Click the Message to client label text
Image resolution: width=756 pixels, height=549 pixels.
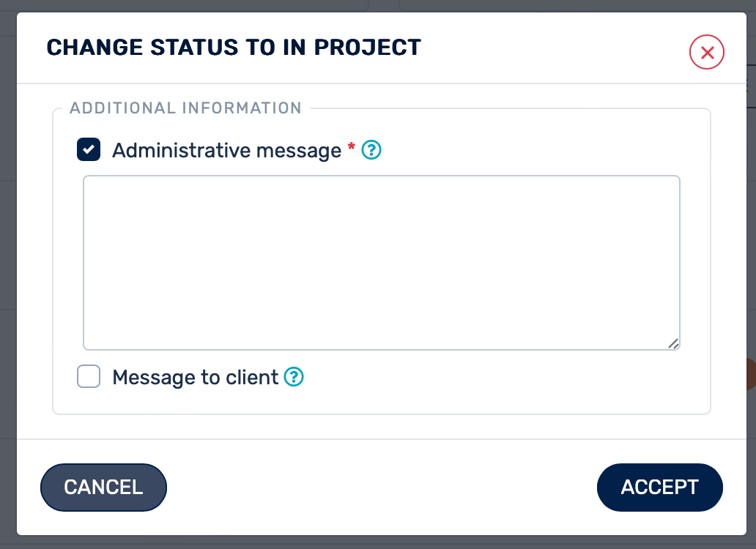195,378
